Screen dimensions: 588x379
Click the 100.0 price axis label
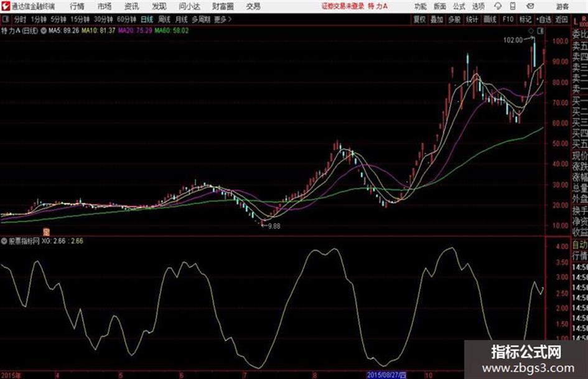coord(560,41)
